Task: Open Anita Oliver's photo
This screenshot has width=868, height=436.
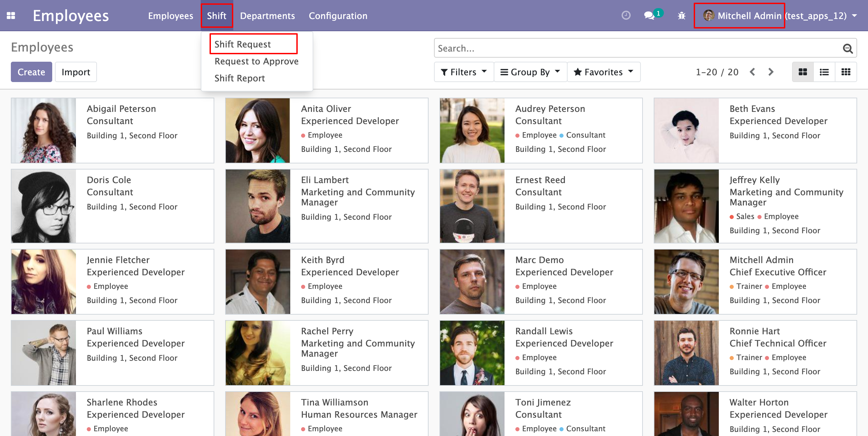Action: (258, 131)
